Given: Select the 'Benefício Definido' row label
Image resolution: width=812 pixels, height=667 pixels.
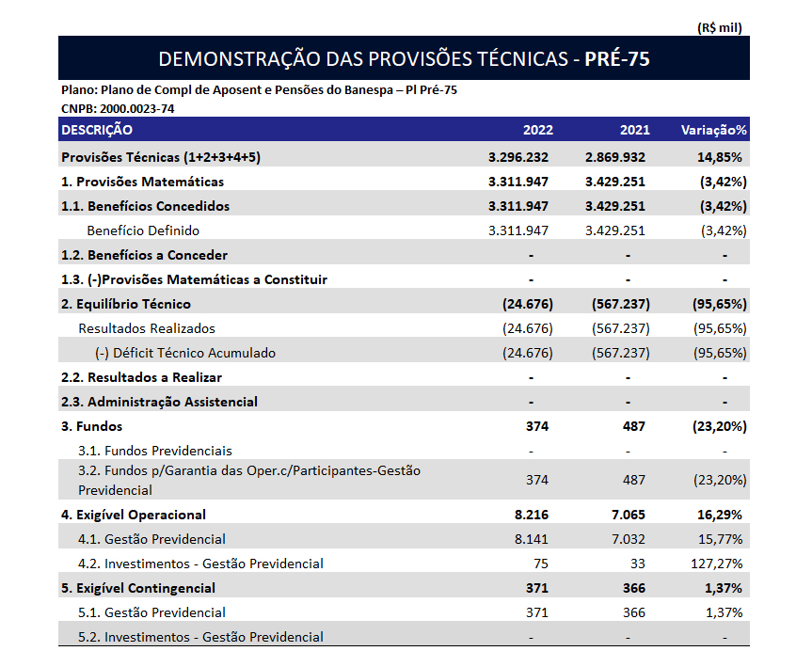Looking at the screenshot, I should tap(143, 230).
